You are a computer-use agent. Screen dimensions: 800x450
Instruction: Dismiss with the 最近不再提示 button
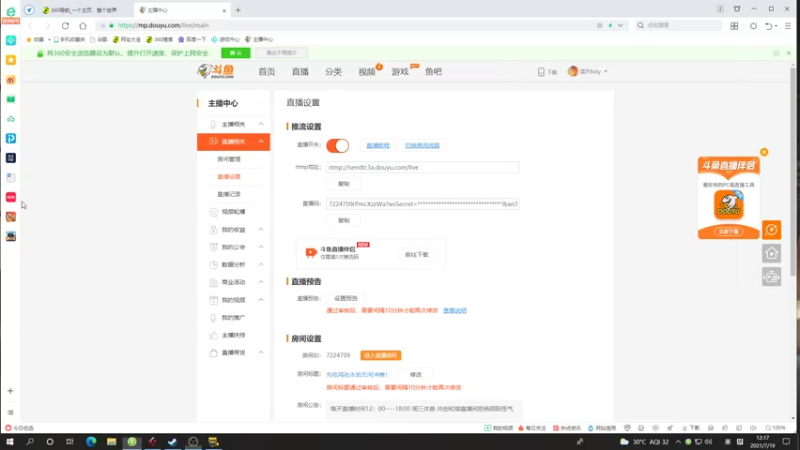click(282, 53)
